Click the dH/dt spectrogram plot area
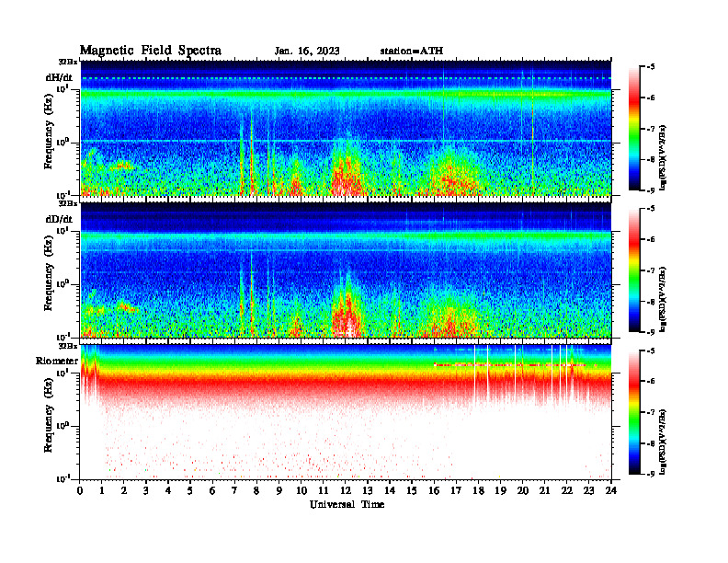Image resolution: width=728 pixels, height=563 pixels. coord(346,128)
